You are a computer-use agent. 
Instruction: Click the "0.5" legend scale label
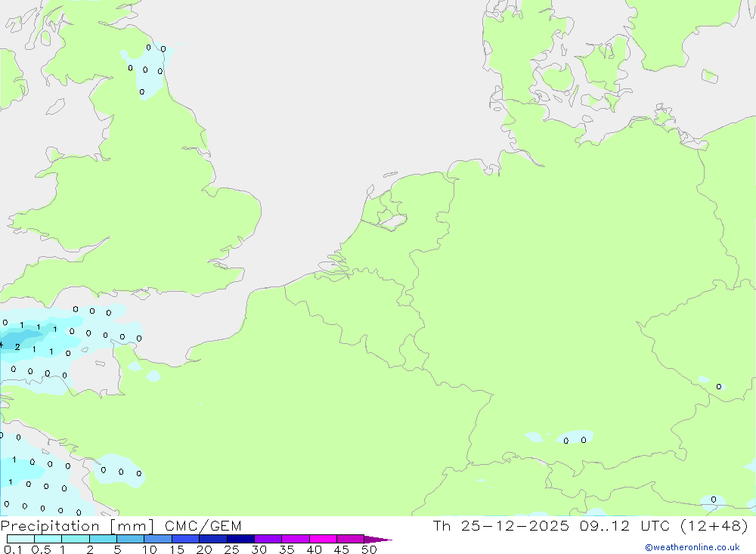coord(41,549)
